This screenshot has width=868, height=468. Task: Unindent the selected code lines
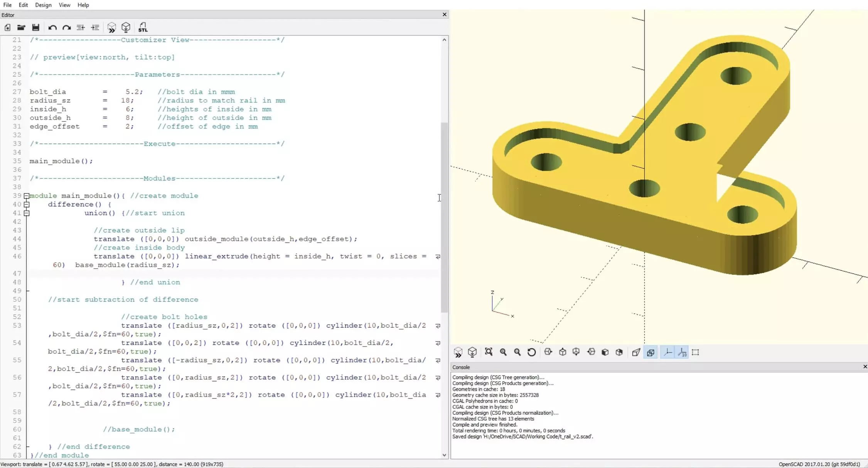click(x=81, y=27)
